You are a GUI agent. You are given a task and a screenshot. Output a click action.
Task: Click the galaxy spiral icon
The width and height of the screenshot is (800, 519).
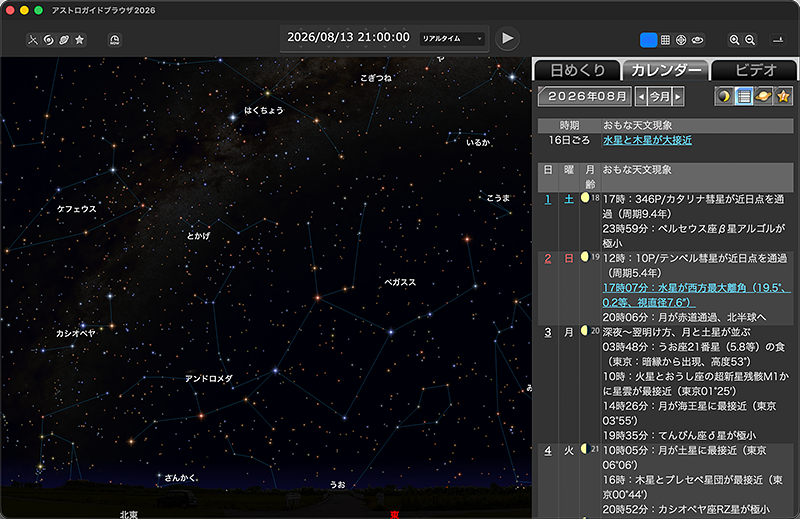[48, 40]
